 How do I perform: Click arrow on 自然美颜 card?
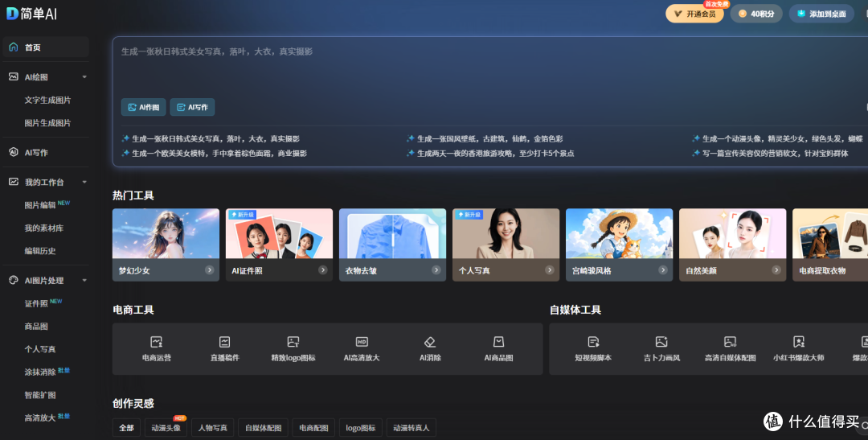[776, 270]
